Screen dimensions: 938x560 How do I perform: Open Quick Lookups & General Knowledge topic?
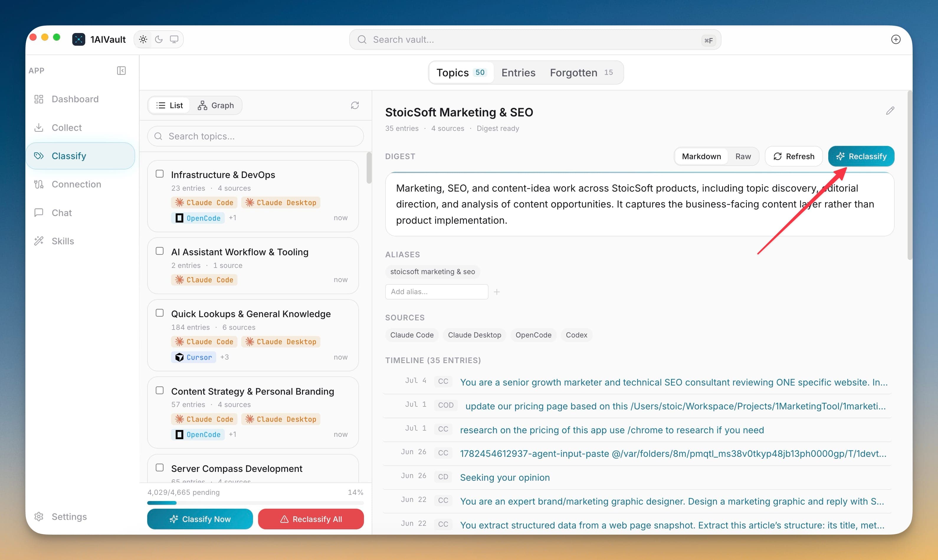251,314
